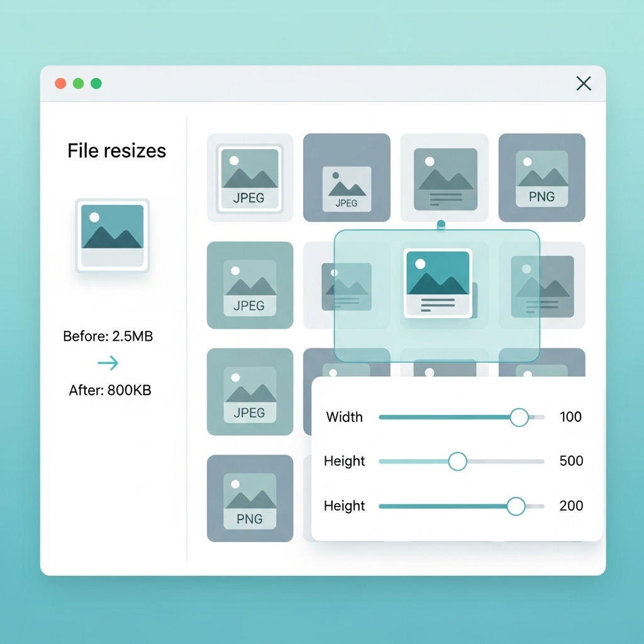Select the JPEG tile in the third row
The height and width of the screenshot is (644, 644).
250,392
